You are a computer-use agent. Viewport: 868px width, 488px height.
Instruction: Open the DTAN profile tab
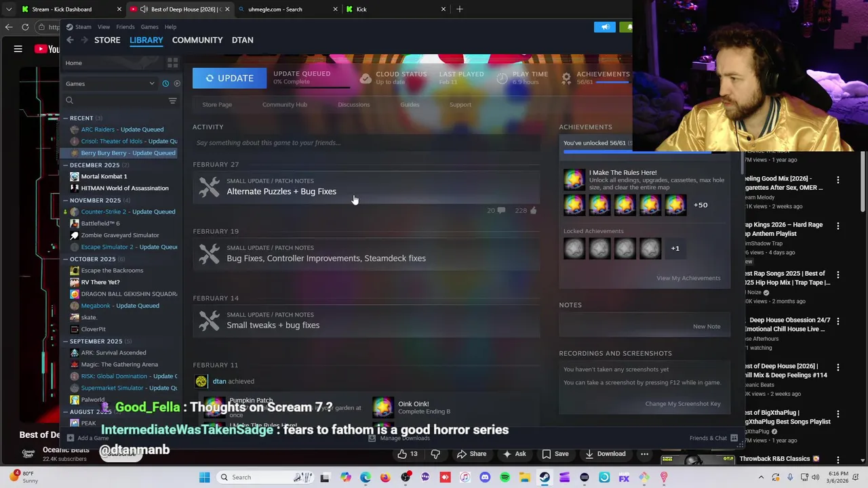(x=242, y=40)
